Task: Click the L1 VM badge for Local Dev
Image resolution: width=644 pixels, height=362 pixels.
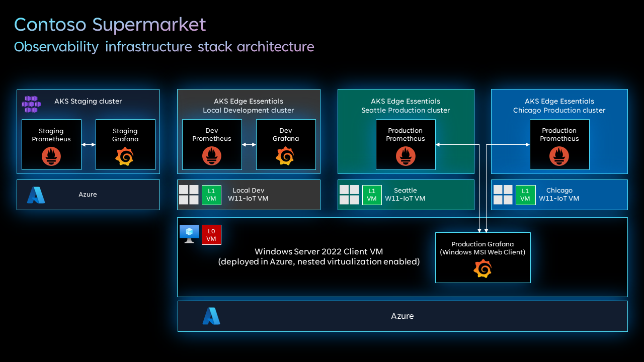Action: pos(211,195)
